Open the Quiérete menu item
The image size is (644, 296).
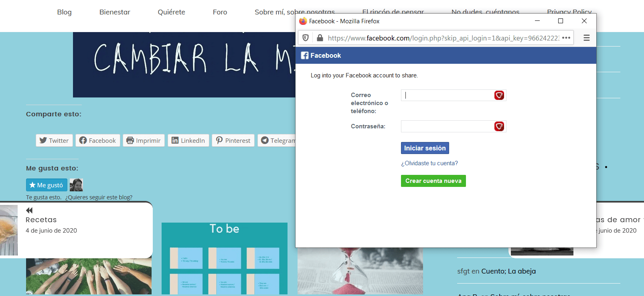[x=171, y=12]
